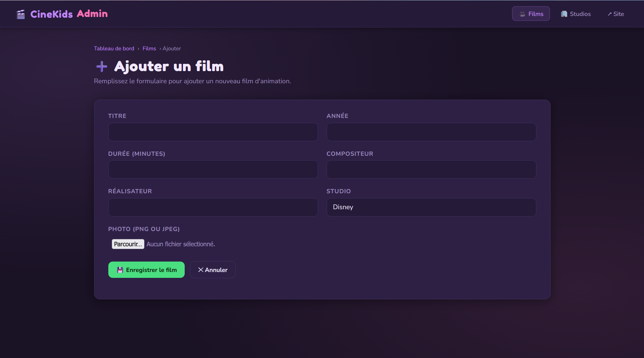Open the Films nav tab
This screenshot has width=644, height=358.
click(x=531, y=14)
